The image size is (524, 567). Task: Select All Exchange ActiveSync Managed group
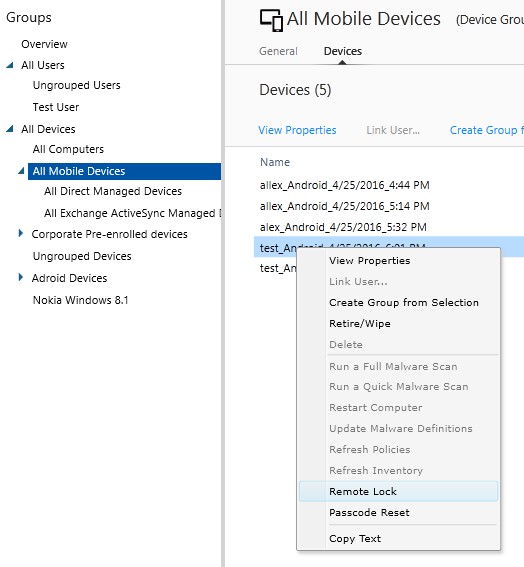[132, 213]
